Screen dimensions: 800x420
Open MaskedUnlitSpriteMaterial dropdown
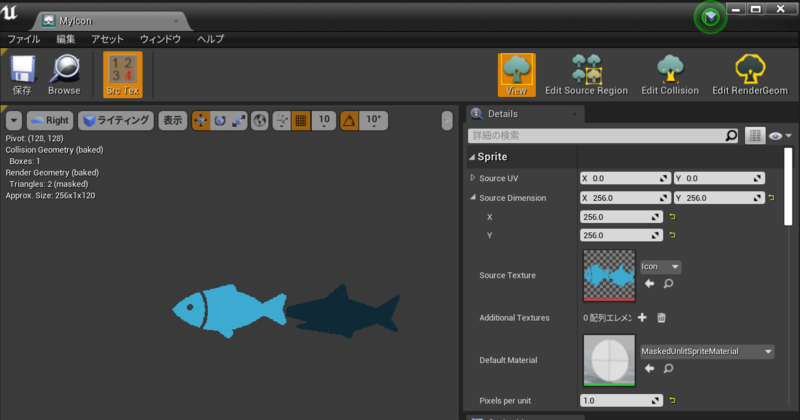[x=707, y=351]
